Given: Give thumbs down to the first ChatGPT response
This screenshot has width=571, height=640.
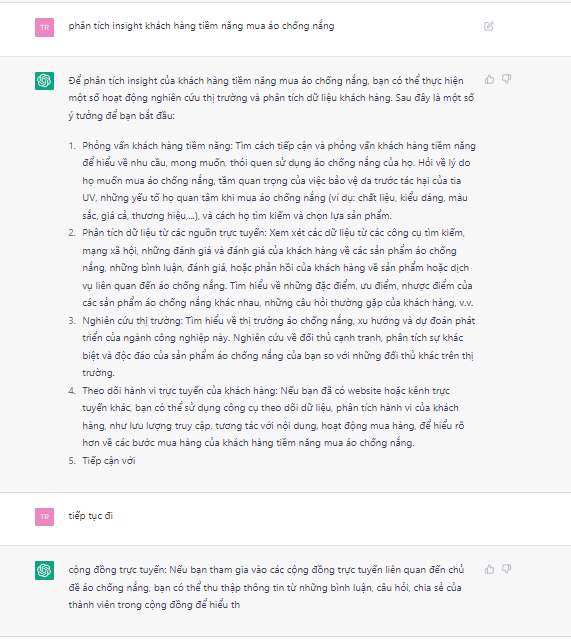Looking at the screenshot, I should pos(507,79).
